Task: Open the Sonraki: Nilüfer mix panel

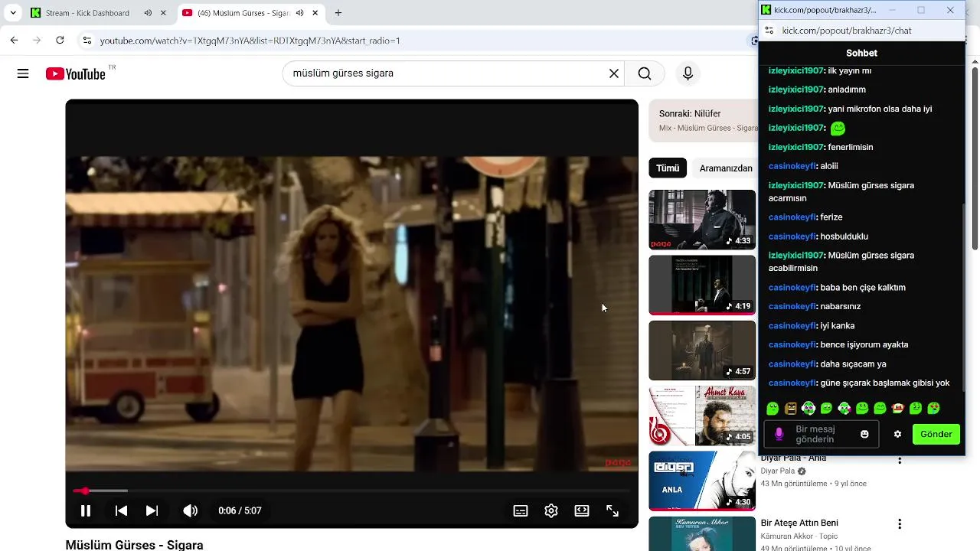Action: [x=703, y=120]
